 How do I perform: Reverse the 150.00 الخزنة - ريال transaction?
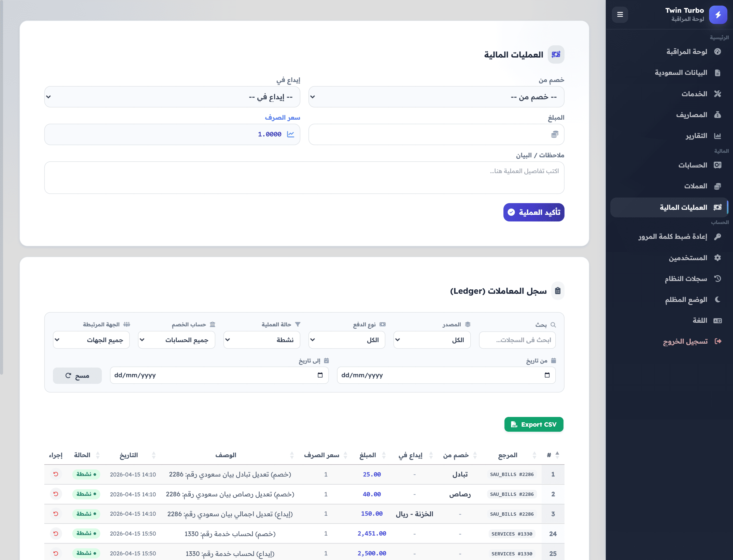click(56, 514)
